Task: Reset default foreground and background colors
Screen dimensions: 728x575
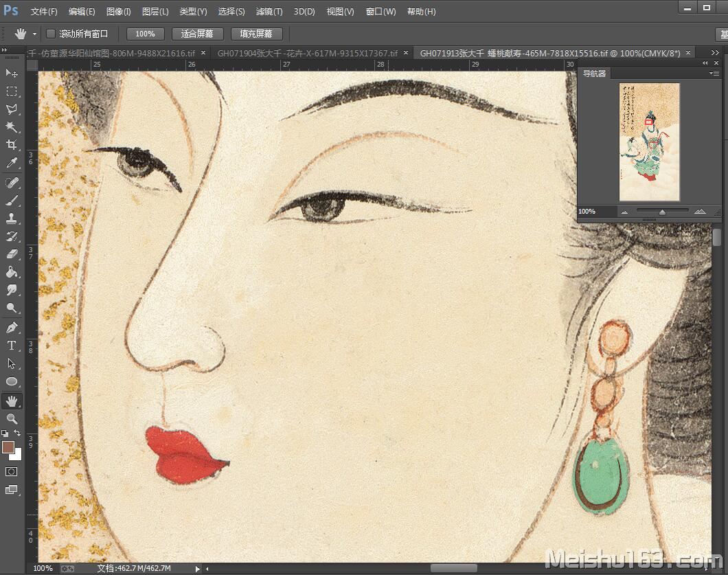Action: [5, 433]
